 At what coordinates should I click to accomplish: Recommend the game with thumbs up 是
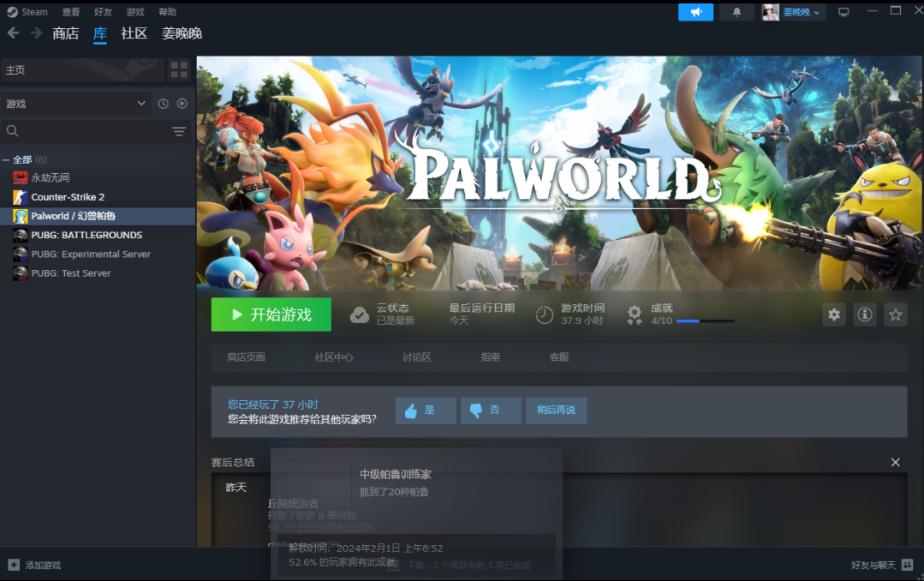pos(426,410)
